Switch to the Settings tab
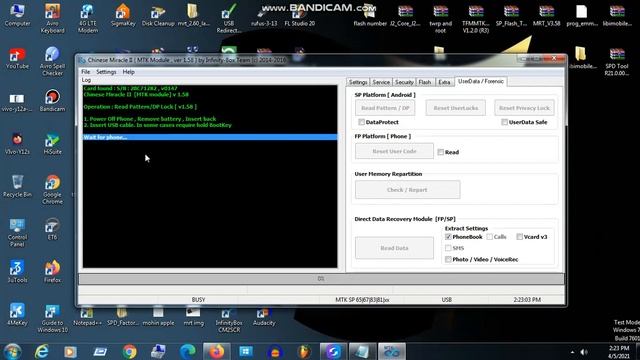Image resolution: width=640 pixels, height=360 pixels. click(x=358, y=82)
